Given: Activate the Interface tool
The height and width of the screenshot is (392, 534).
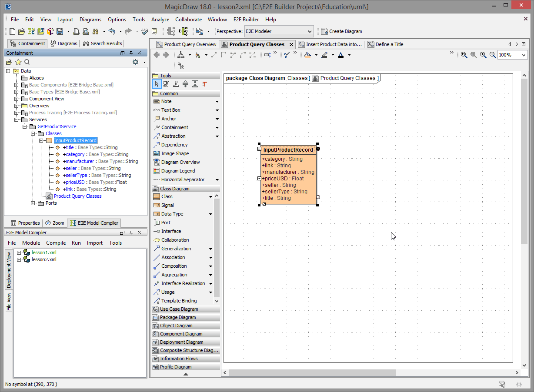Looking at the screenshot, I should coord(169,231).
